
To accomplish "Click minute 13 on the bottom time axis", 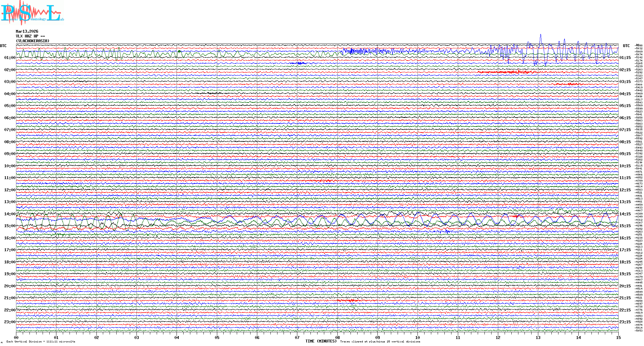I will coord(538,338).
